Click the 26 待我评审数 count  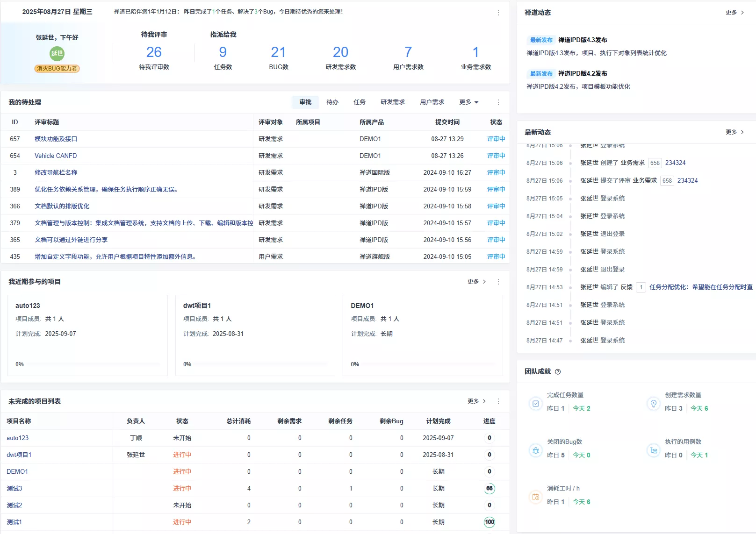[154, 52]
